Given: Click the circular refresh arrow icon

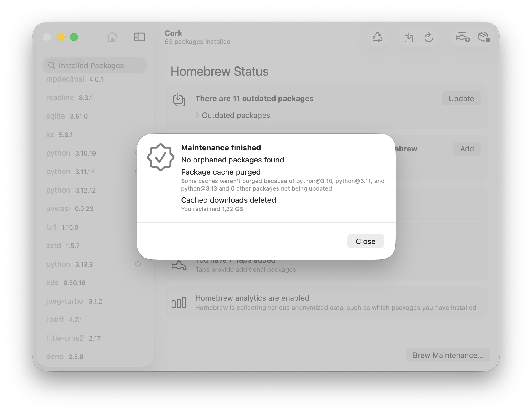Looking at the screenshot, I should click(x=429, y=38).
